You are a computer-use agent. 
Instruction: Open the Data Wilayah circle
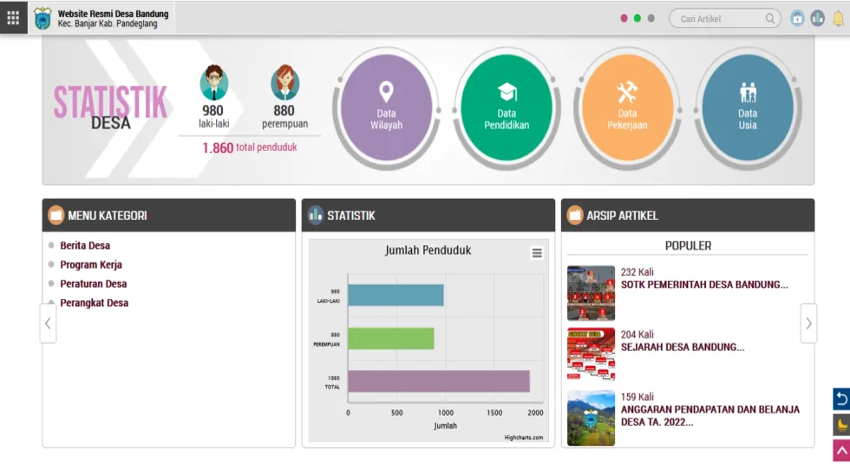tap(386, 108)
